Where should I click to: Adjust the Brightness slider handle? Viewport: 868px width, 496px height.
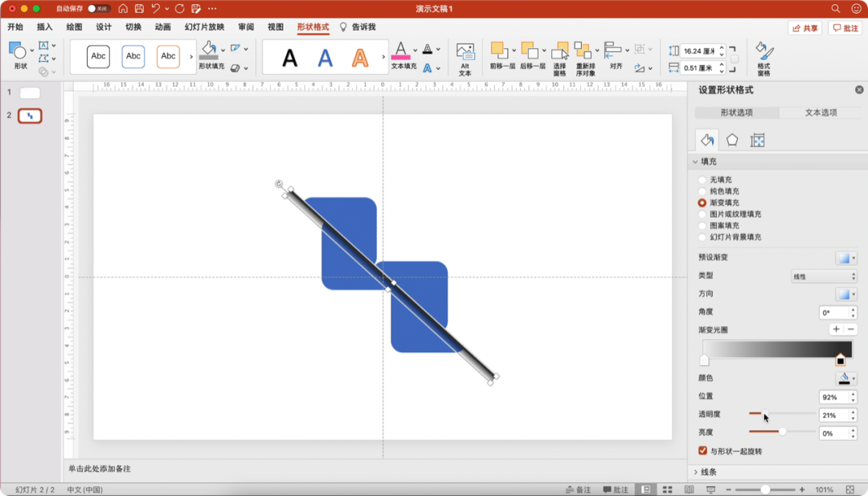pyautogui.click(x=782, y=431)
